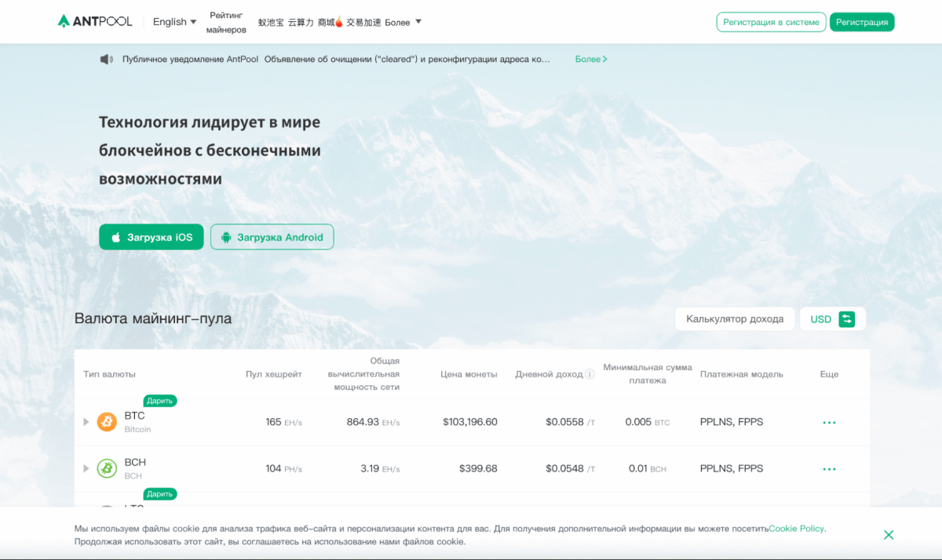Click the BTC price $103,196.60

tap(470, 422)
